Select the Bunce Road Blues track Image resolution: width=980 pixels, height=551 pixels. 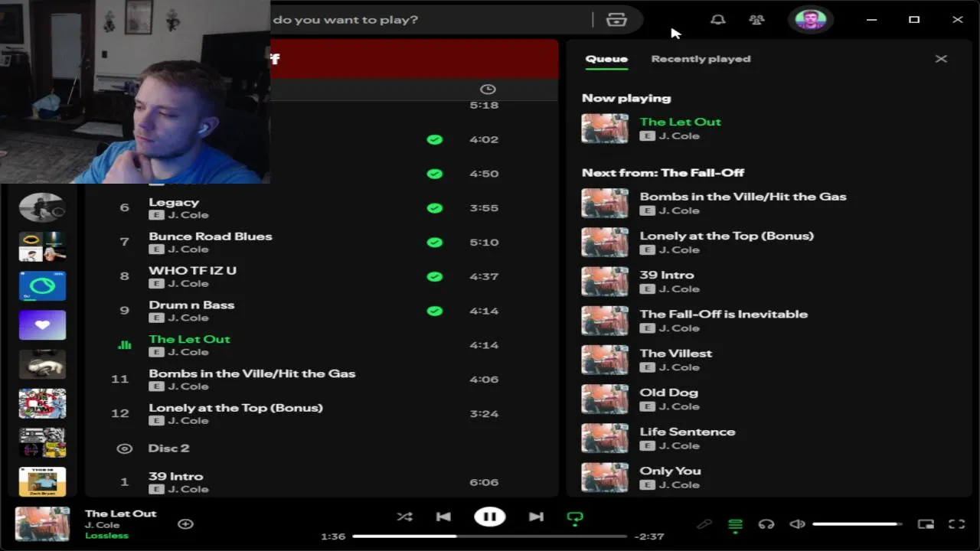coord(322,243)
